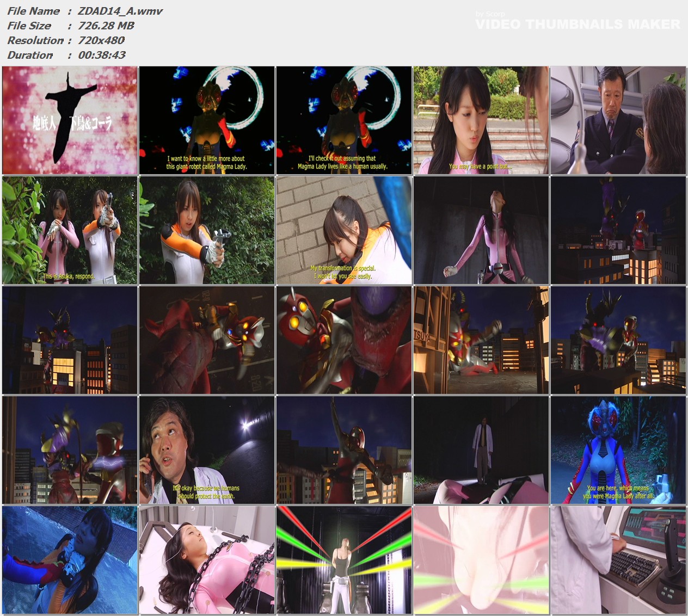Select thumbnail of woman in orange-white suit aiming gun
Image resolution: width=688 pixels, height=616 pixels.
click(207, 230)
